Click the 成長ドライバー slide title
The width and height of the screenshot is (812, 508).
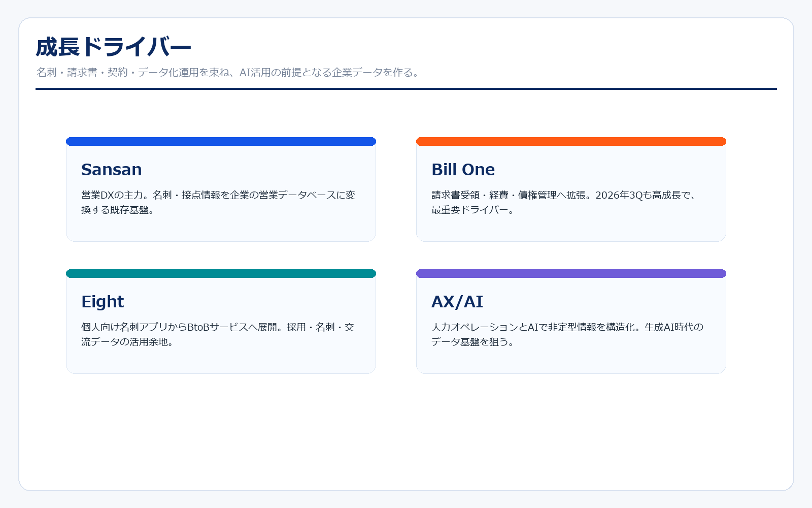point(113,47)
